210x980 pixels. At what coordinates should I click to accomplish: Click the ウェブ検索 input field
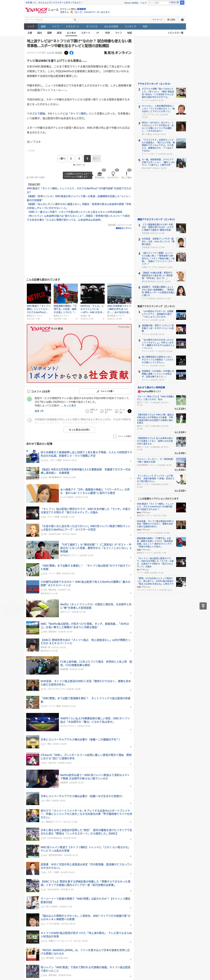[x=158, y=3]
